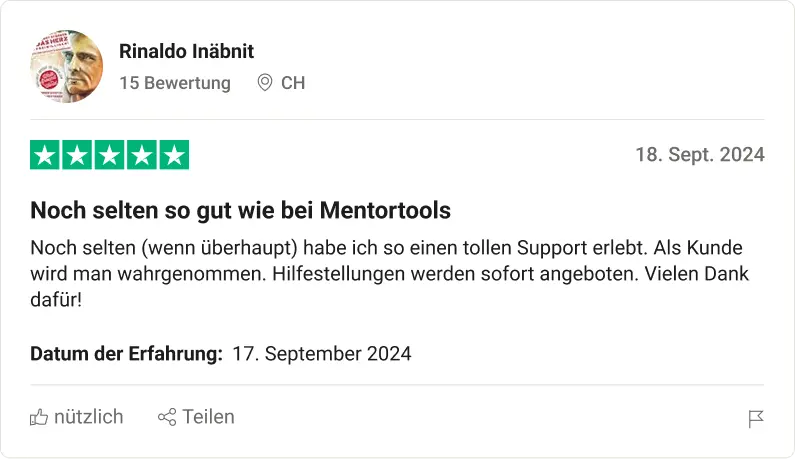Click the country code CH
This screenshot has height=459, width=795.
(x=293, y=83)
